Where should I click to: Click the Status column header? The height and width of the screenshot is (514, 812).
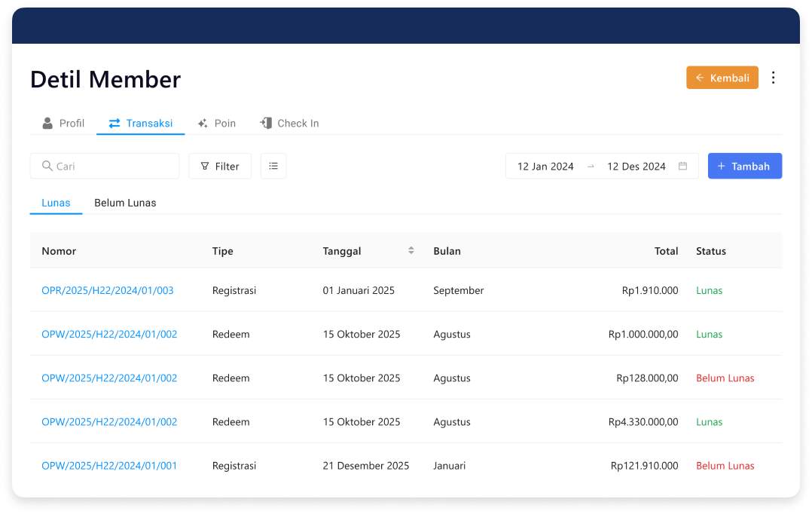pyautogui.click(x=711, y=251)
